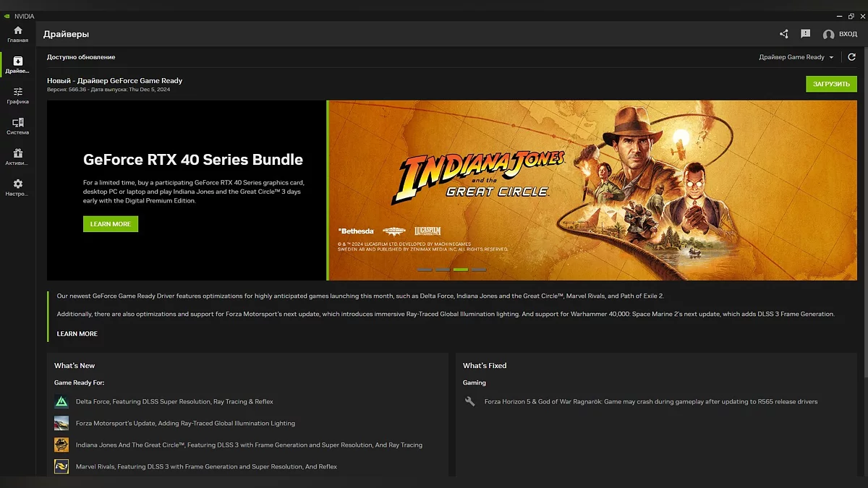Select the Forza Motorsport update entry
Viewport: 868px width, 488px height.
tap(185, 424)
